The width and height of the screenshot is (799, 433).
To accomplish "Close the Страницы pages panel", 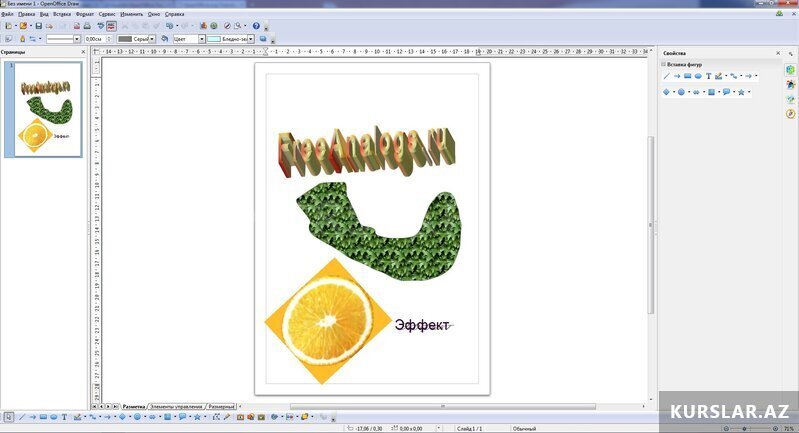I will pos(81,52).
